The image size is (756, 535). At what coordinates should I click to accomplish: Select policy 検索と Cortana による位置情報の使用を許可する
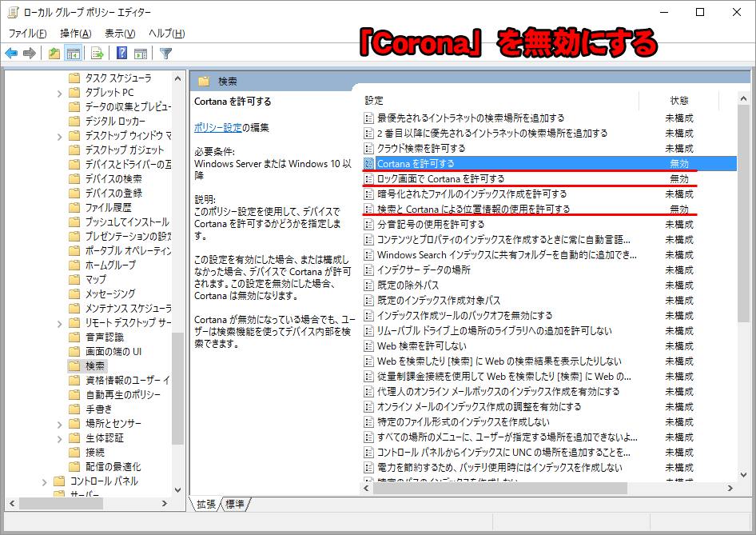tap(473, 209)
